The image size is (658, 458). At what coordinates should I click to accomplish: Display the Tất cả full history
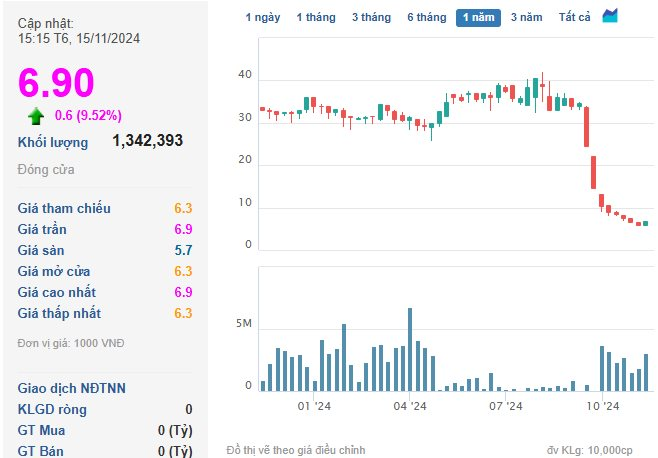575,17
